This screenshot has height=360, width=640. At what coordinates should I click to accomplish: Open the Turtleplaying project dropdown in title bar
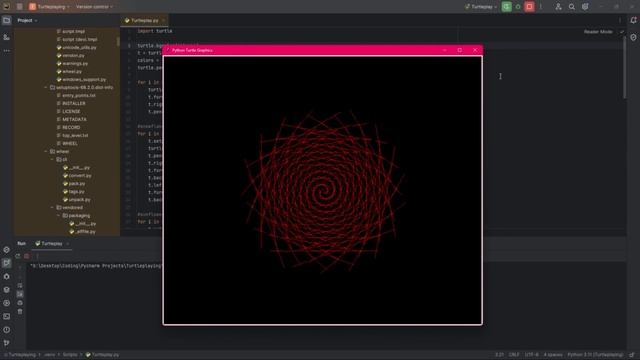[x=49, y=7]
